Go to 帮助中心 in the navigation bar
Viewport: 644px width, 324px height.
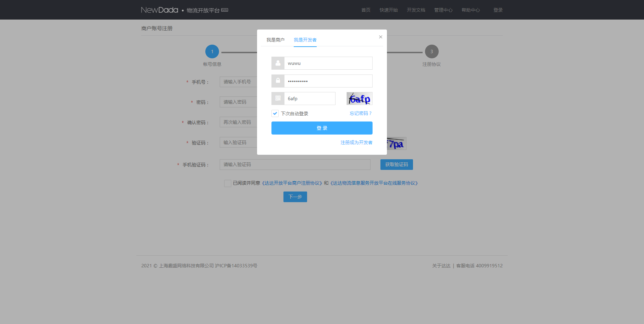471,10
